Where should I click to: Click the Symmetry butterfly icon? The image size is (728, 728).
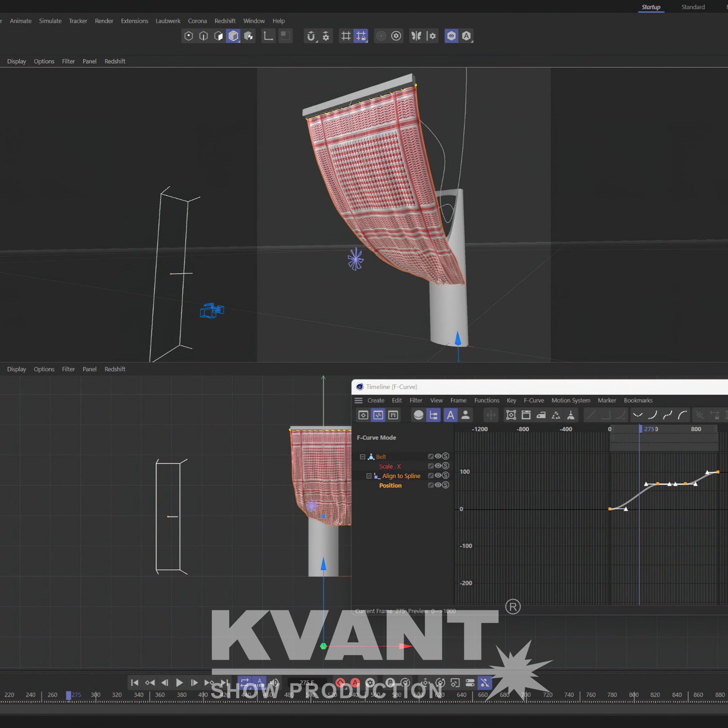[x=416, y=36]
